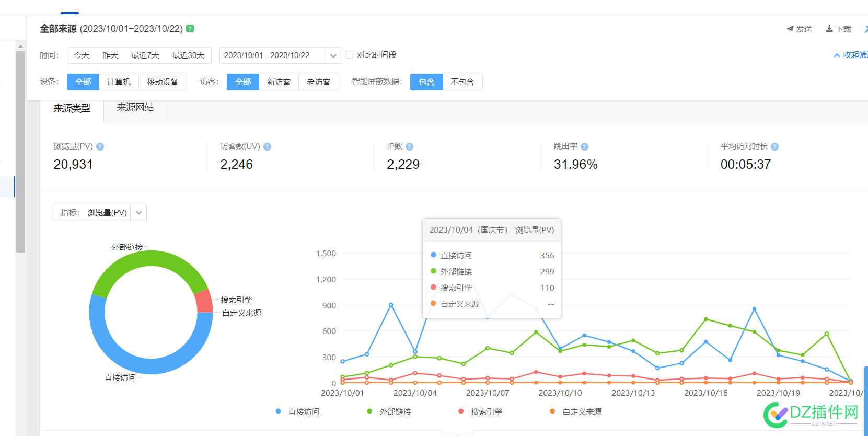Click 00:05:37 average duration value
This screenshot has height=436, width=868.
(746, 164)
